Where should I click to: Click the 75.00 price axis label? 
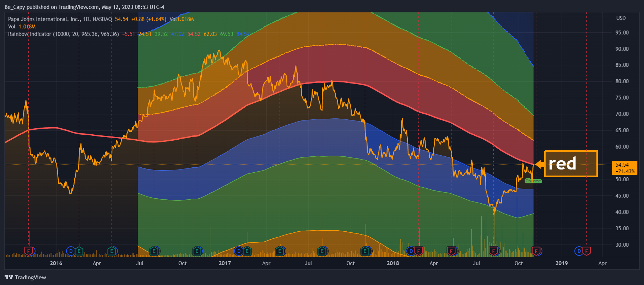622,98
